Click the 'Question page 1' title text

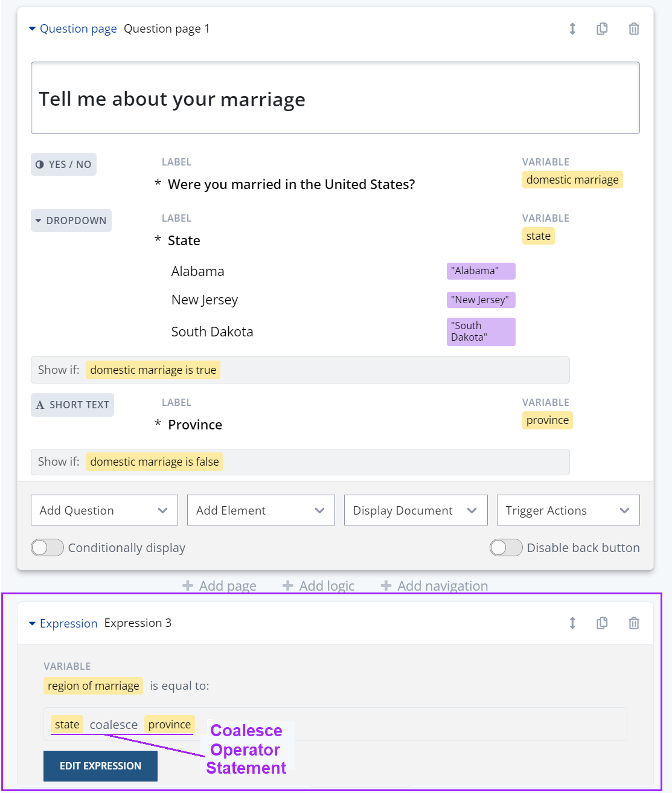pyautogui.click(x=167, y=28)
